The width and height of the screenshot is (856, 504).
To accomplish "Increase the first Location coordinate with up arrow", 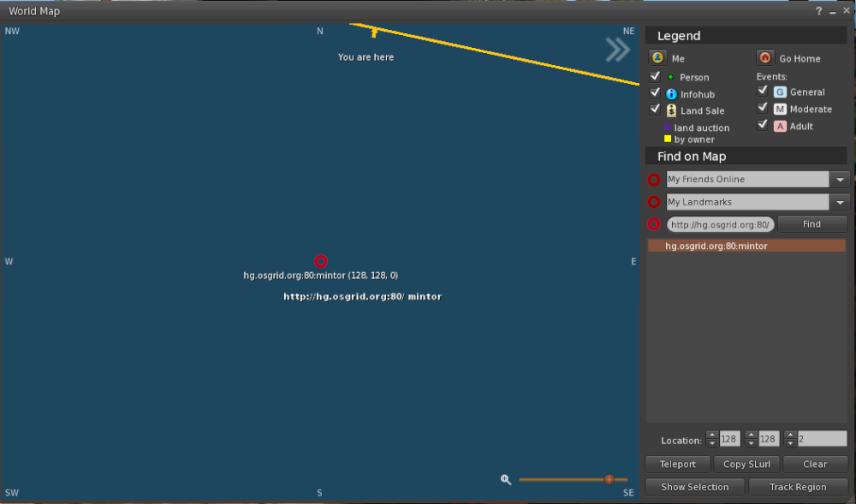I will (711, 435).
